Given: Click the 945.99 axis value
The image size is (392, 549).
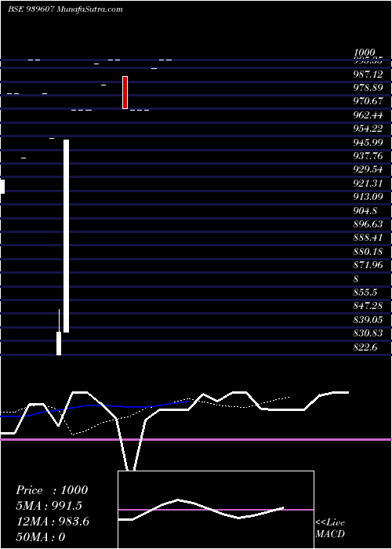Looking at the screenshot, I should tap(368, 143).
